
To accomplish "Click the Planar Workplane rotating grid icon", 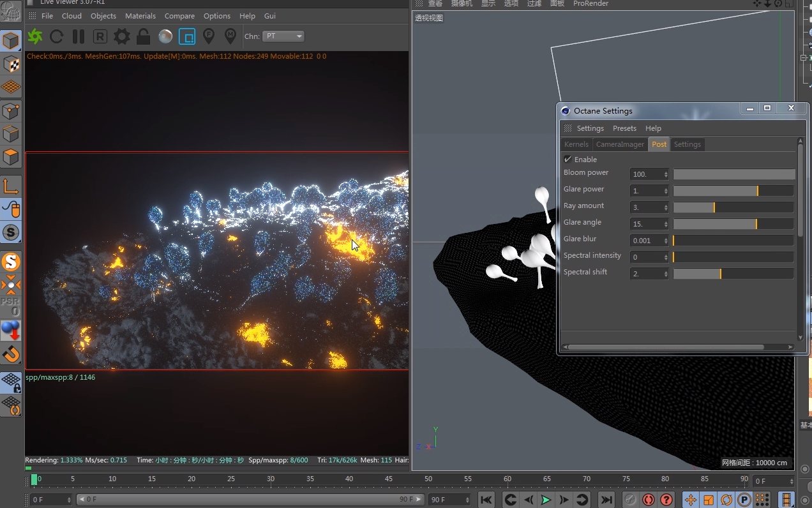I will 11,406.
